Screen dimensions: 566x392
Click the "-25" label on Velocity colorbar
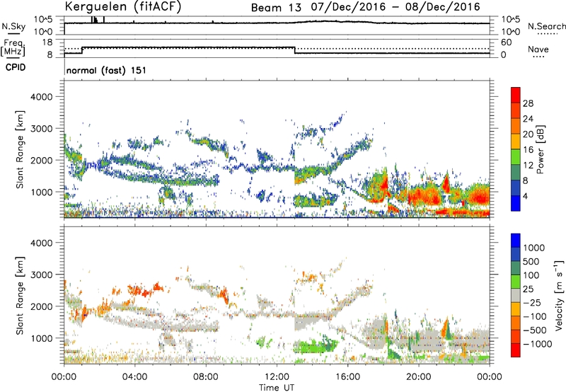pyautogui.click(x=532, y=302)
